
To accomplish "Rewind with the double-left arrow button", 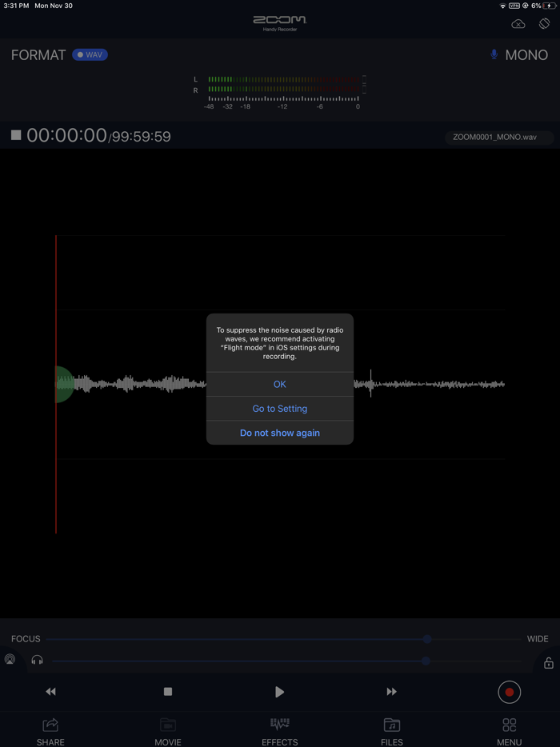I will tap(50, 691).
